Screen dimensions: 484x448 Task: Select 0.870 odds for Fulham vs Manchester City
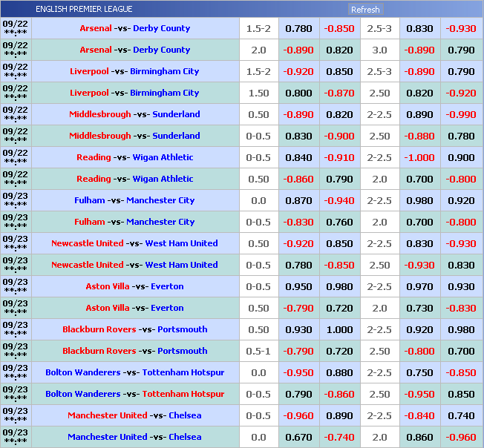(298, 200)
